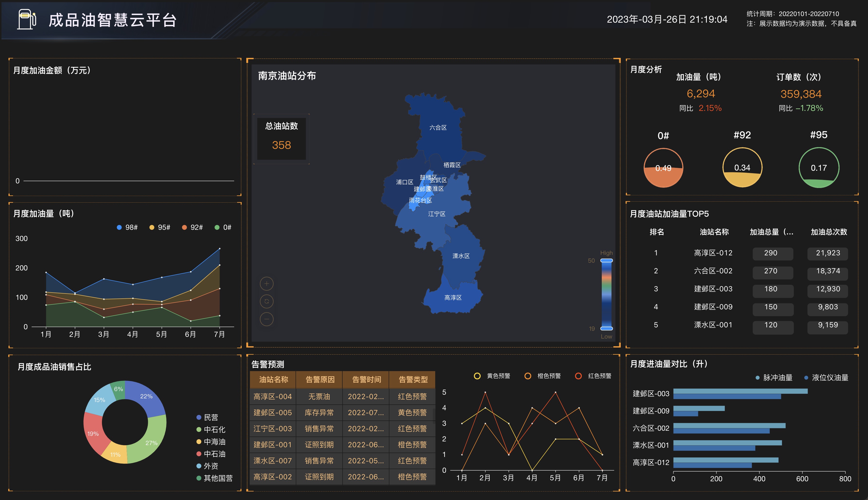The width and height of the screenshot is (868, 500).
Task: Click the 21,923 count cell
Action: coord(827,253)
